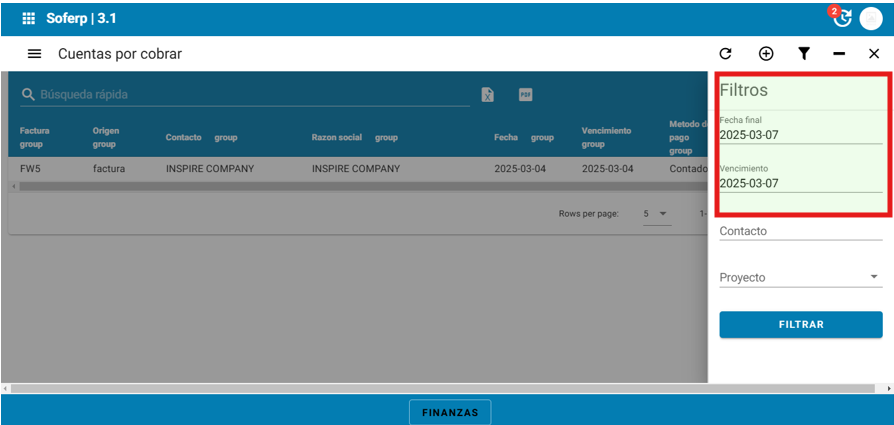
Task: Sort by the Factura column header
Action: 35,131
